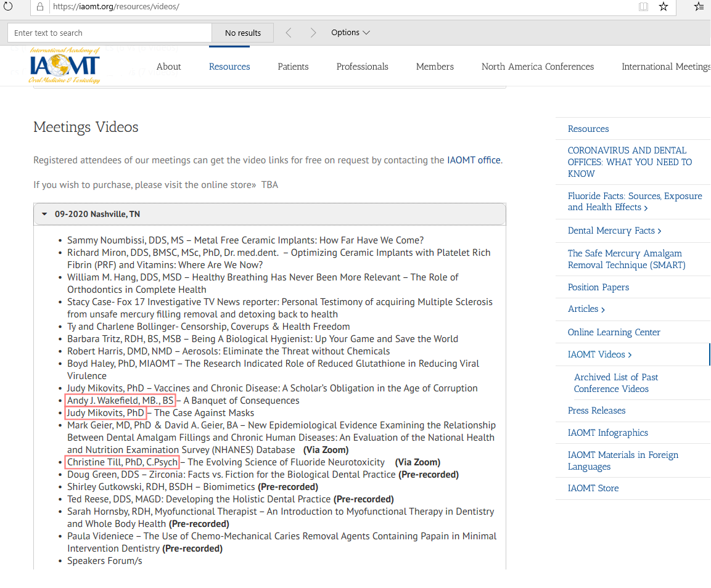
Task: Click the browser refresh icon
Action: (8, 6)
